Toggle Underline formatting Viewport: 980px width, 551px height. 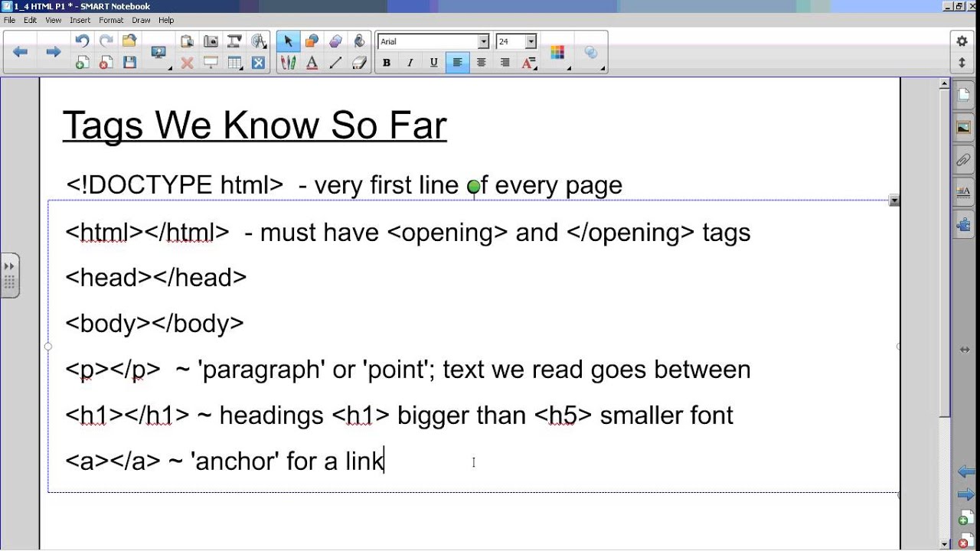pos(434,63)
